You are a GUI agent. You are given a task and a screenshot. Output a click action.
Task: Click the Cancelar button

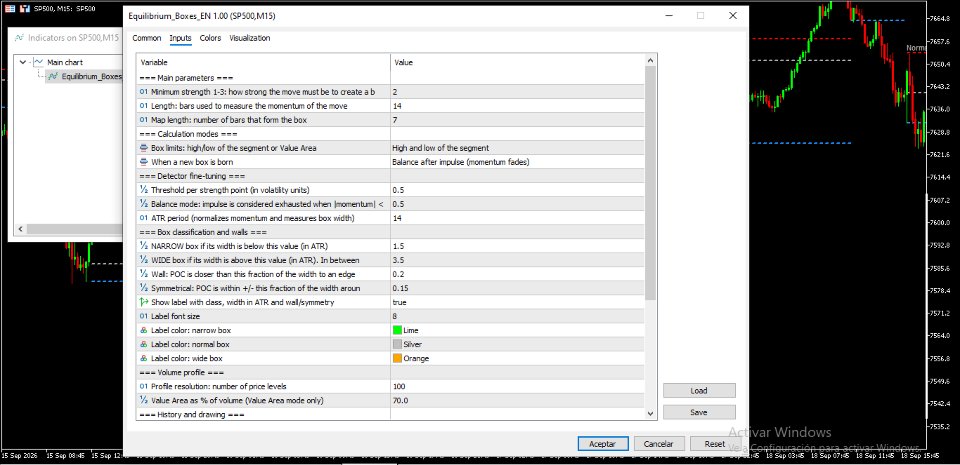[x=659, y=444]
